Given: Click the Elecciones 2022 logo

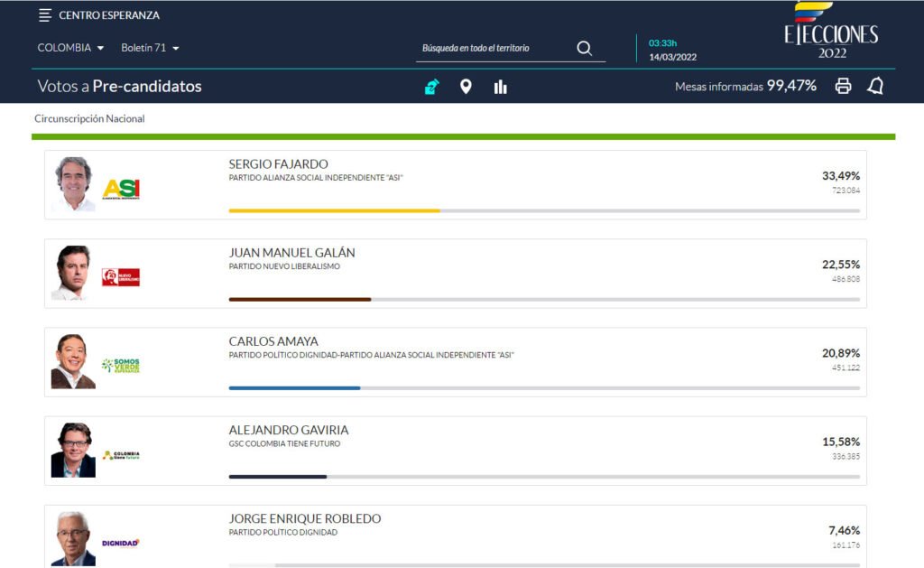Looking at the screenshot, I should pyautogui.click(x=830, y=32).
